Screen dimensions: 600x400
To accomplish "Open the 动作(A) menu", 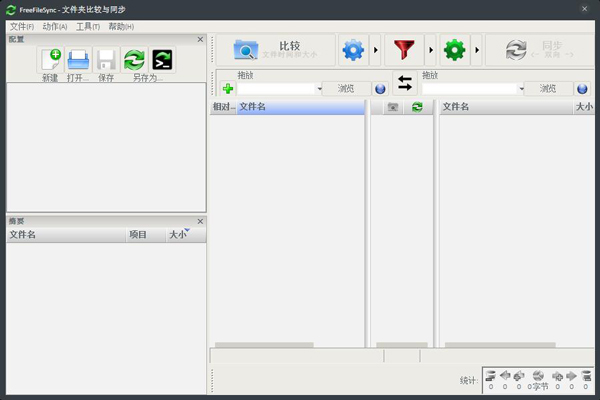I will 55,26.
